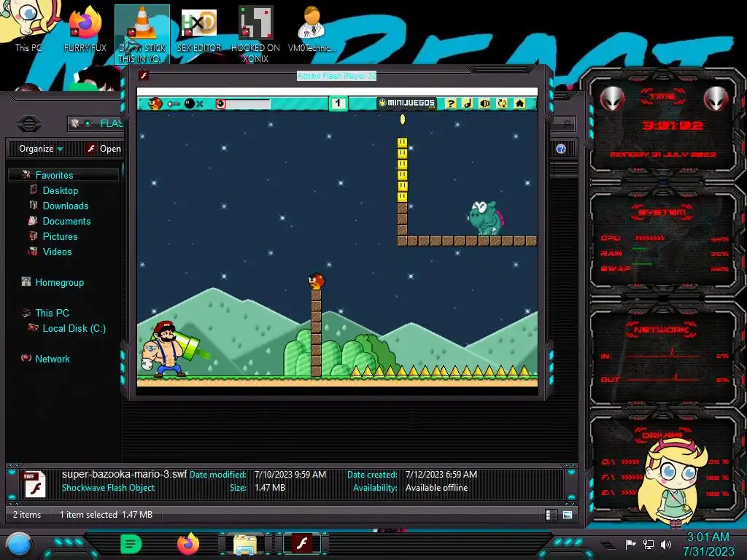Click Mario holding the green bazooka
The width and height of the screenshot is (747, 560).
click(170, 349)
